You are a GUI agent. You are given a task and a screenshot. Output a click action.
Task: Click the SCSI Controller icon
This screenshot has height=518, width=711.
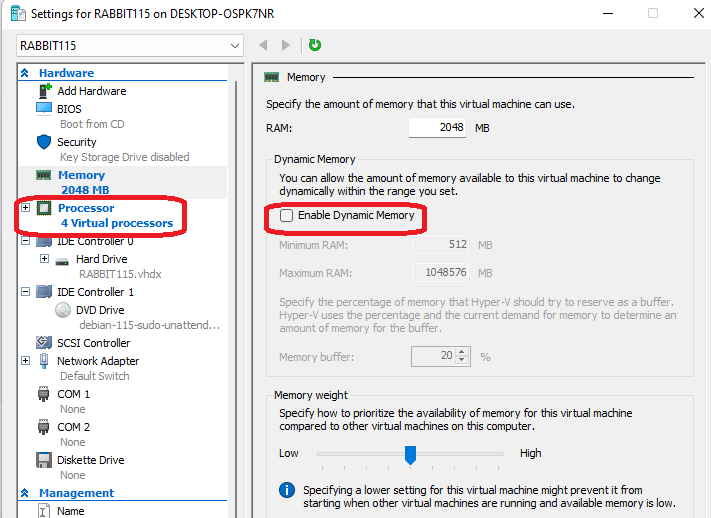[x=44, y=342]
